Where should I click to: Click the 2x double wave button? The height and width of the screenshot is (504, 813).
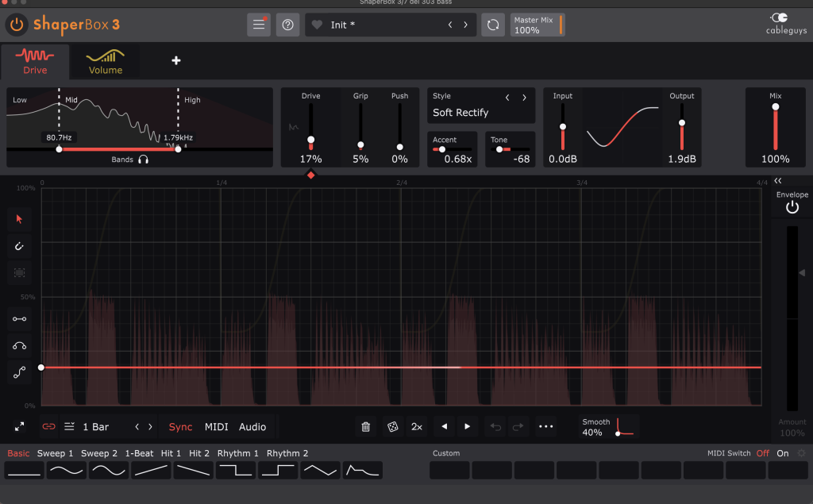tap(416, 427)
